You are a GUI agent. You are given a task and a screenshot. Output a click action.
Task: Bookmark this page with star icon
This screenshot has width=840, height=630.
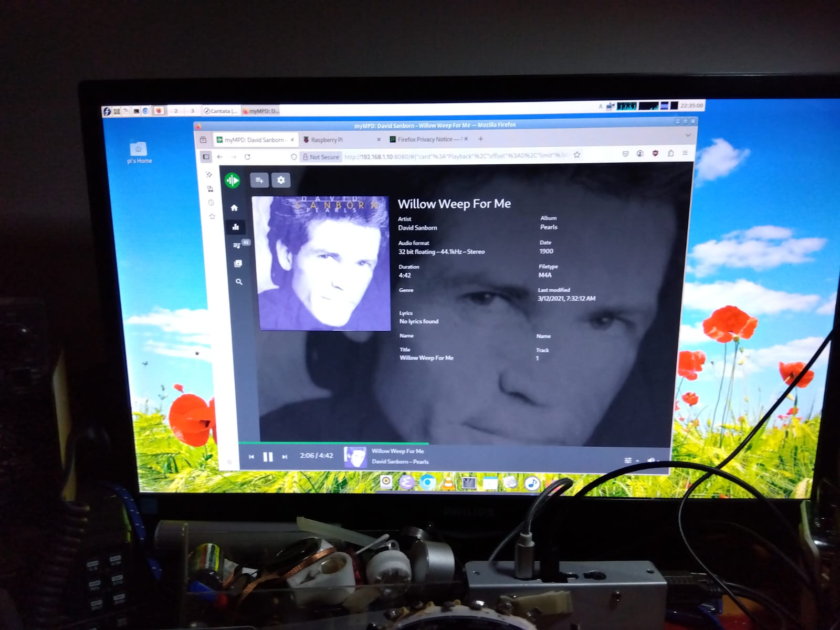[x=577, y=155]
